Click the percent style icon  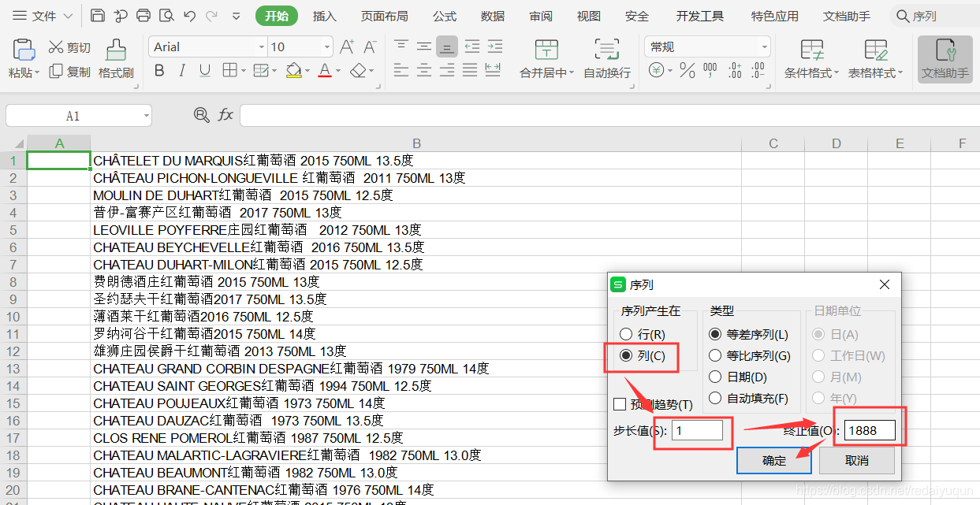687,71
